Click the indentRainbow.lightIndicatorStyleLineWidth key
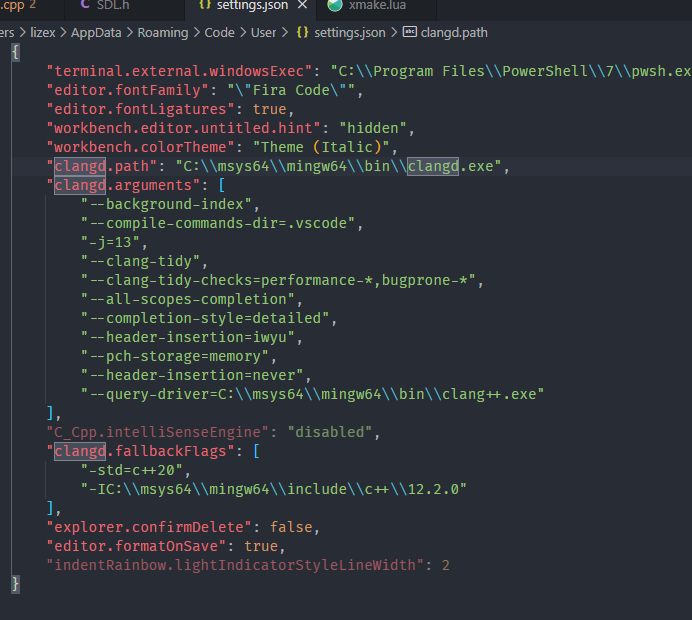 pos(235,564)
